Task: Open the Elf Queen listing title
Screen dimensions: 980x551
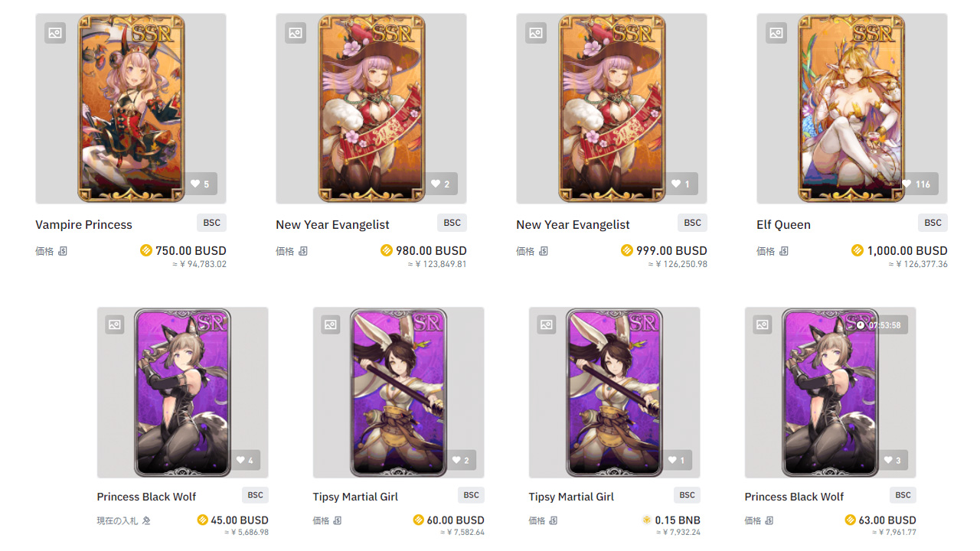Action: (783, 224)
